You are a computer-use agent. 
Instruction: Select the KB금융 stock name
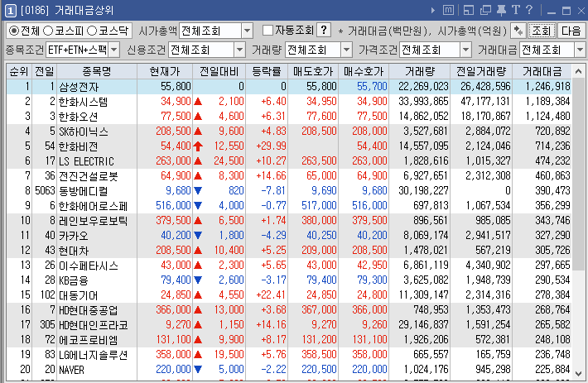[x=74, y=280]
